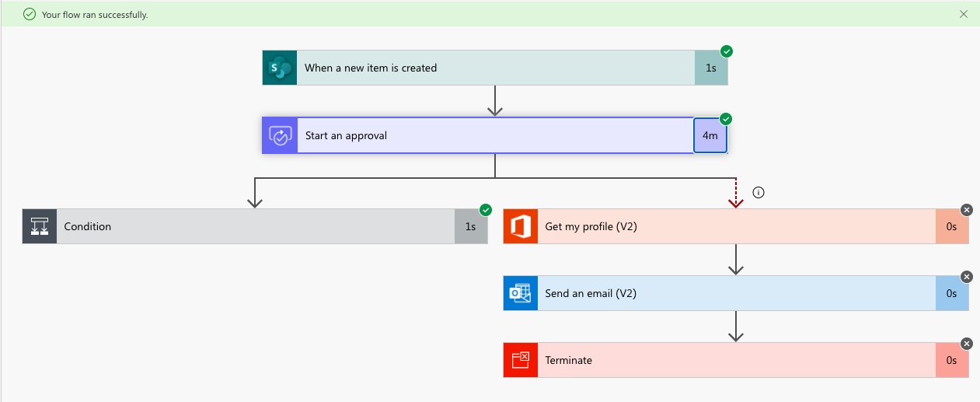Click the Condition step icon

pyautogui.click(x=40, y=226)
